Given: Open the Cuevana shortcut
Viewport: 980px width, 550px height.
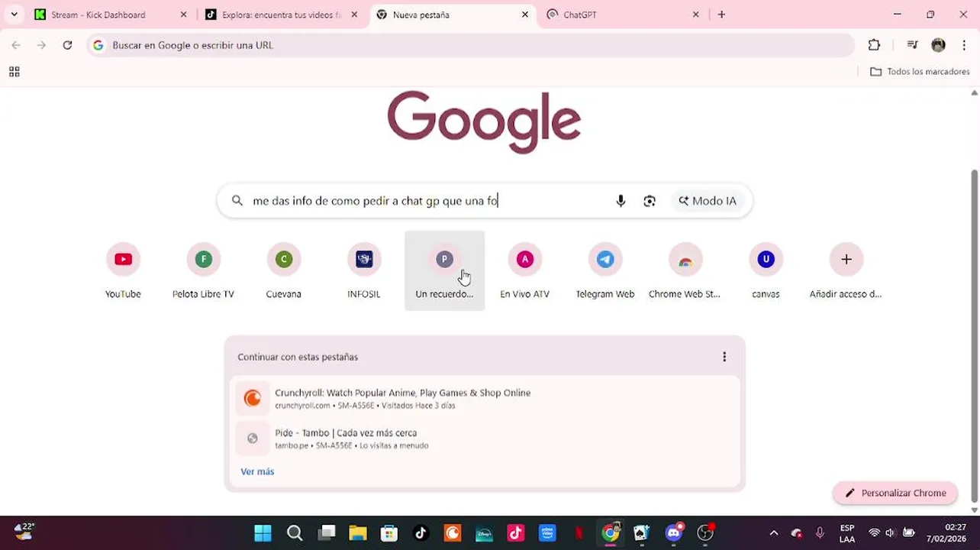Looking at the screenshot, I should coord(283,270).
